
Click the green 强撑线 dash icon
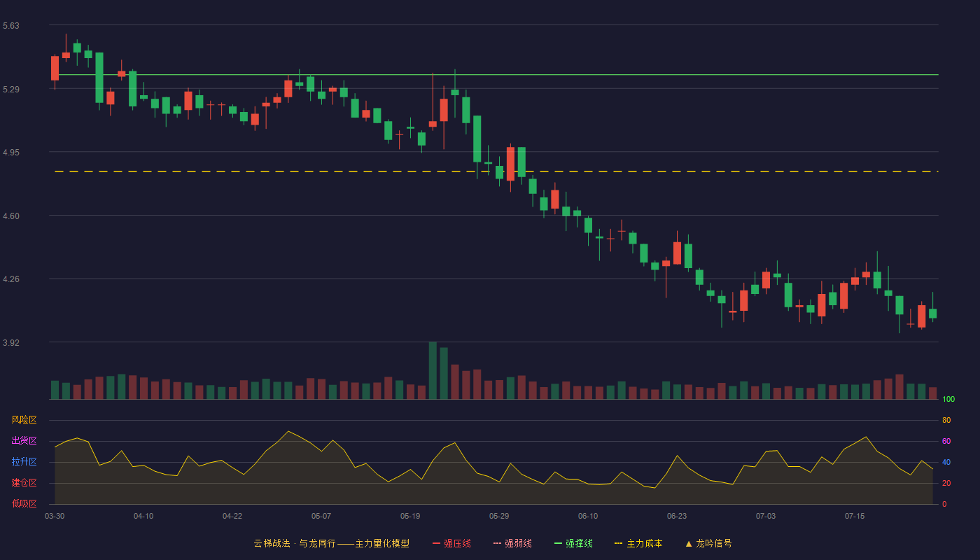(558, 543)
